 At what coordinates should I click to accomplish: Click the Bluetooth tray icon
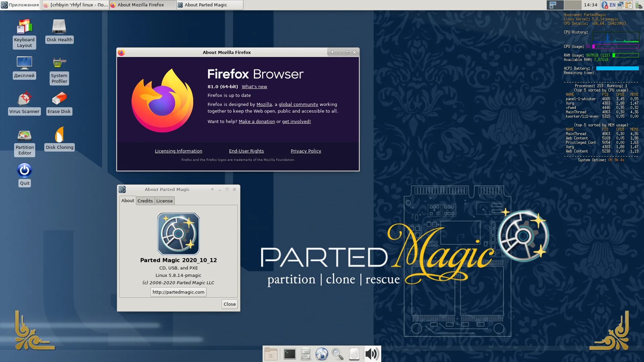tap(604, 5)
